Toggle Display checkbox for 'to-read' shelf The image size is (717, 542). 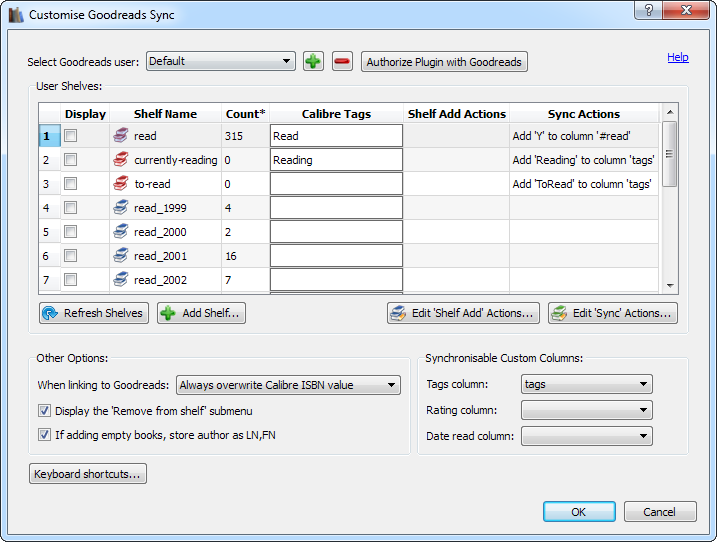point(70,184)
